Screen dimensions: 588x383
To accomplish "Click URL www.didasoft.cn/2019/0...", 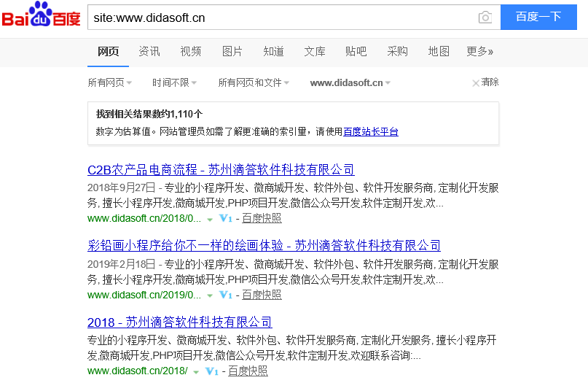I will (x=144, y=295).
